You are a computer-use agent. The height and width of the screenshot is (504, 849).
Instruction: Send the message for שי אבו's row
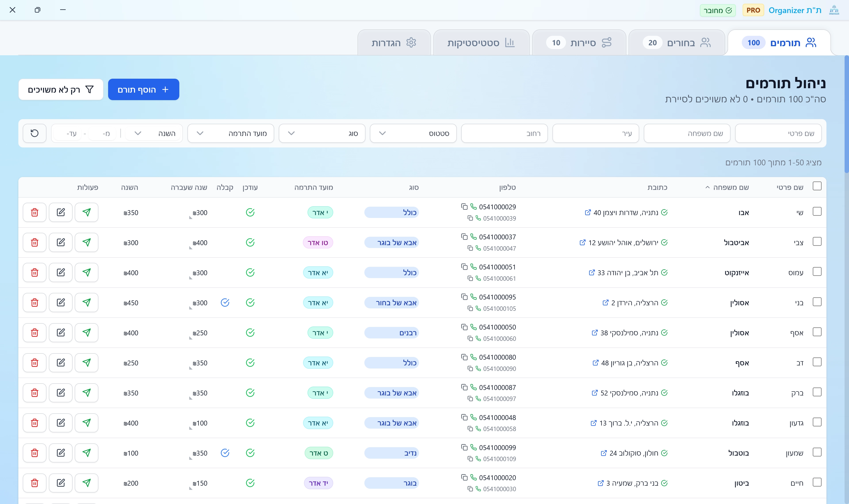click(x=87, y=212)
